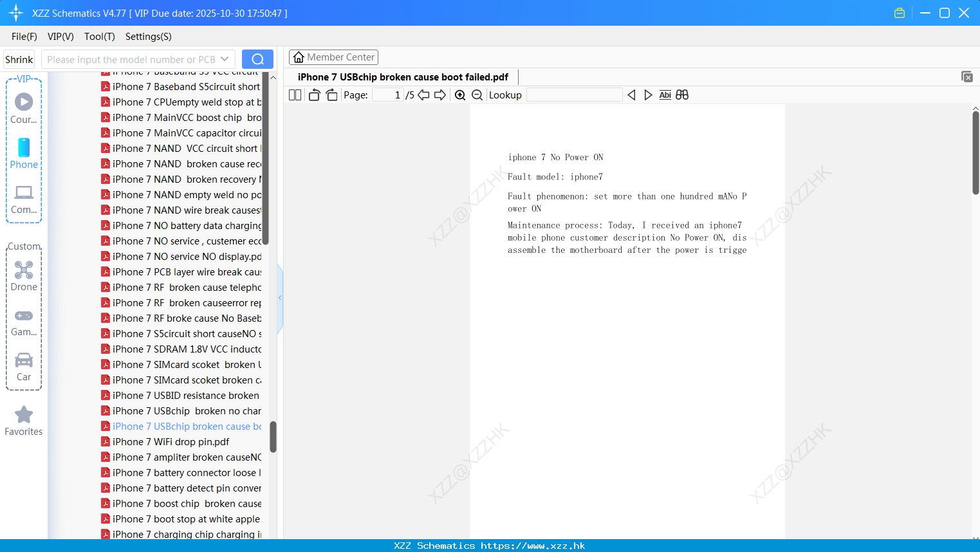The width and height of the screenshot is (980, 552).
Task: Click the blue search button
Action: (x=257, y=59)
